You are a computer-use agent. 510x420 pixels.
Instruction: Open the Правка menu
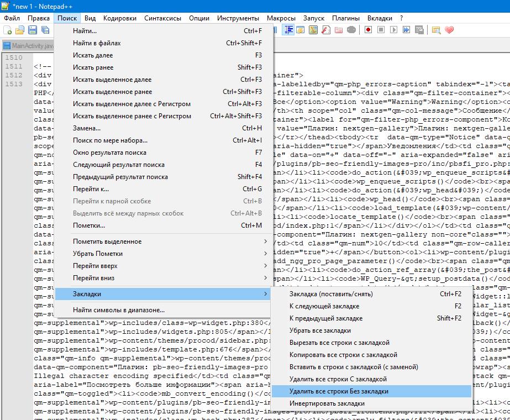click(38, 18)
